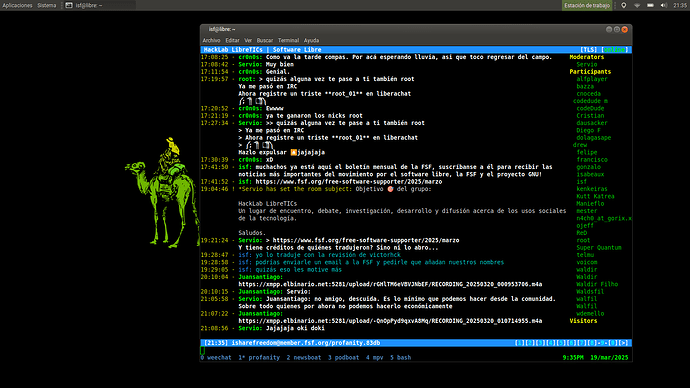690x388 pixels.
Task: Open the Buscar menu
Action: [265, 40]
